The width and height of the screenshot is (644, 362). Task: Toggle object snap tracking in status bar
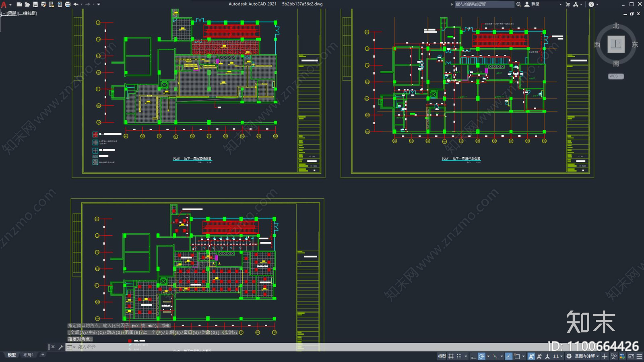509,356
